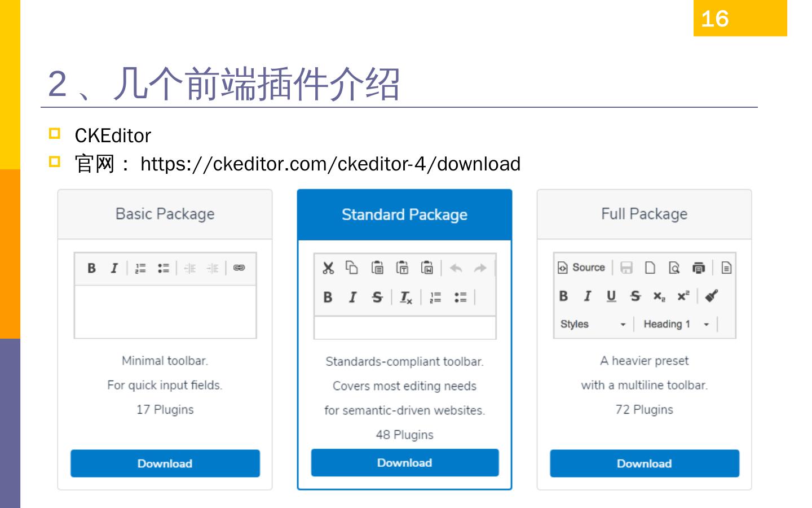Click the ckeditor.com download URL text
The width and height of the screenshot is (812, 508).
330,164
